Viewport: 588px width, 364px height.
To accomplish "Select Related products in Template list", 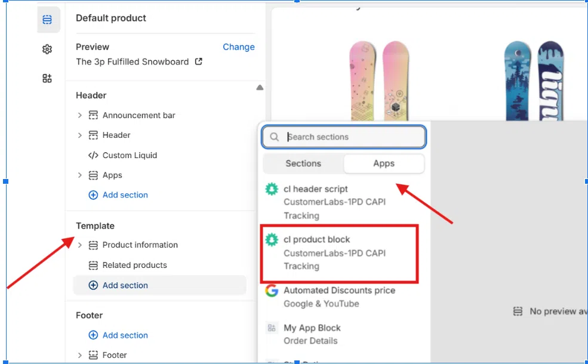I will [134, 265].
